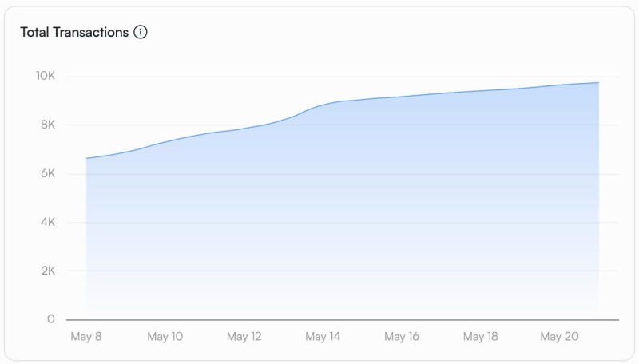Select the May 12 date label
The image size is (639, 364).
point(244,337)
